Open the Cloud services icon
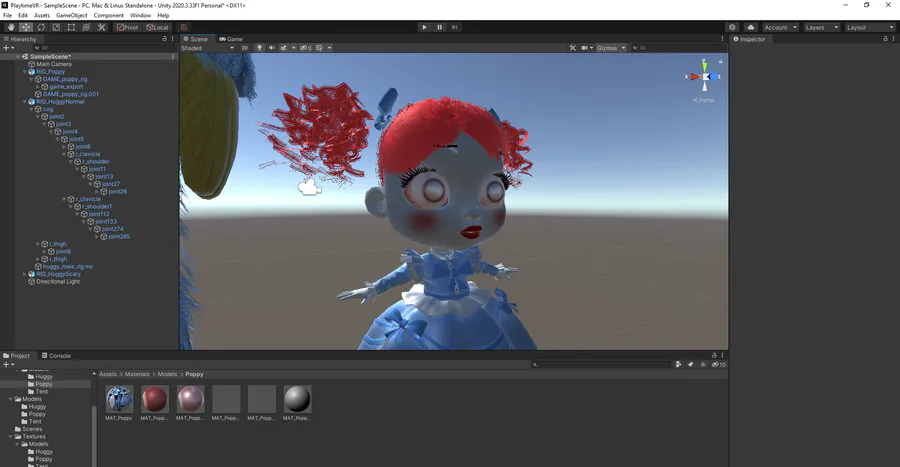Viewport: 900px width, 467px height. click(750, 27)
